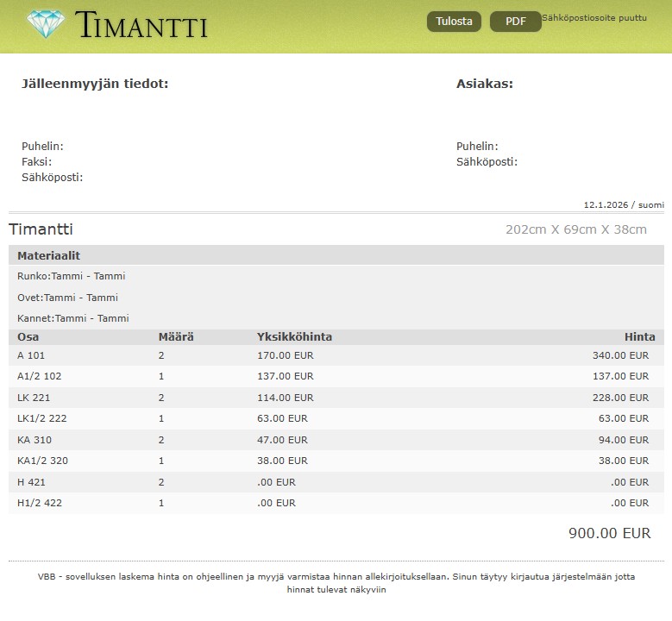Export the quote with the PDF button

[515, 22]
